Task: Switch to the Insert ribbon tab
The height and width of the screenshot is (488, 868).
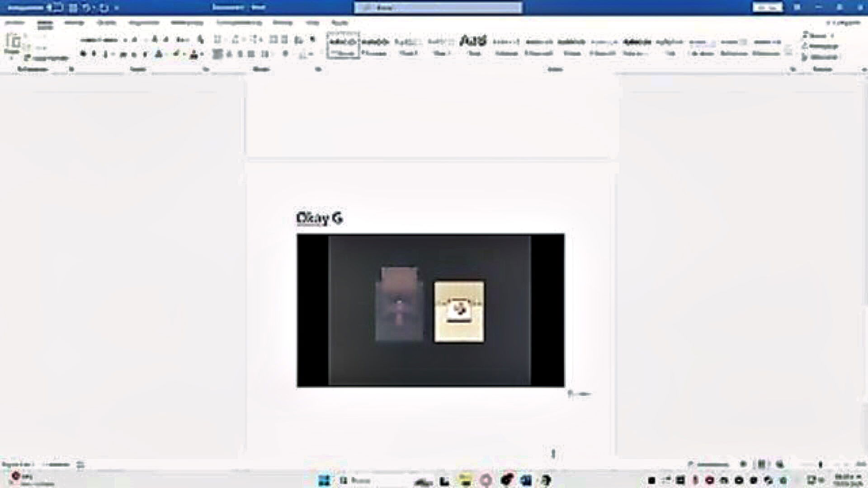Action: 74,23
